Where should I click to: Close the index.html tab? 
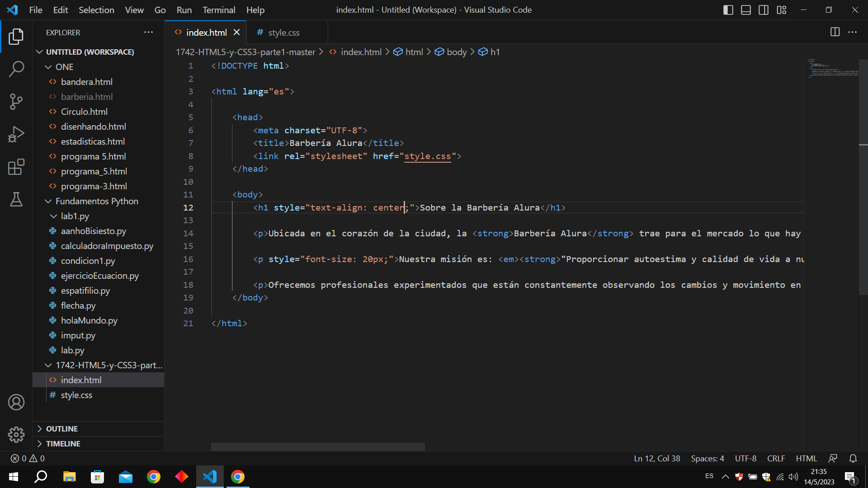click(x=236, y=33)
